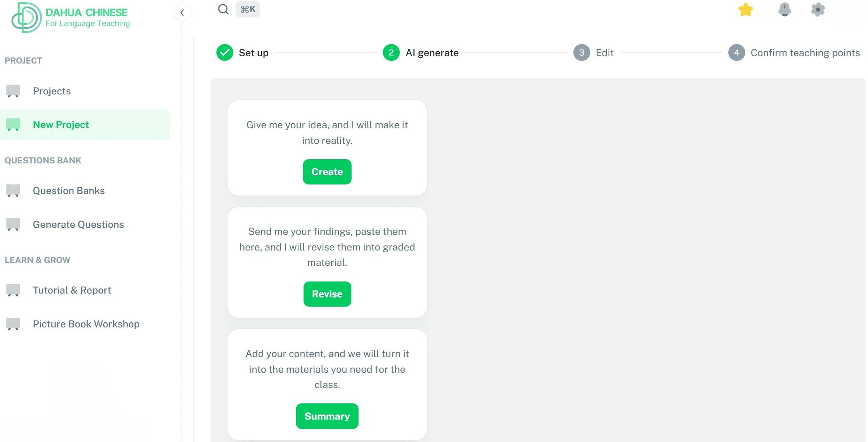Click the ⌘K search shortcut field

248,9
